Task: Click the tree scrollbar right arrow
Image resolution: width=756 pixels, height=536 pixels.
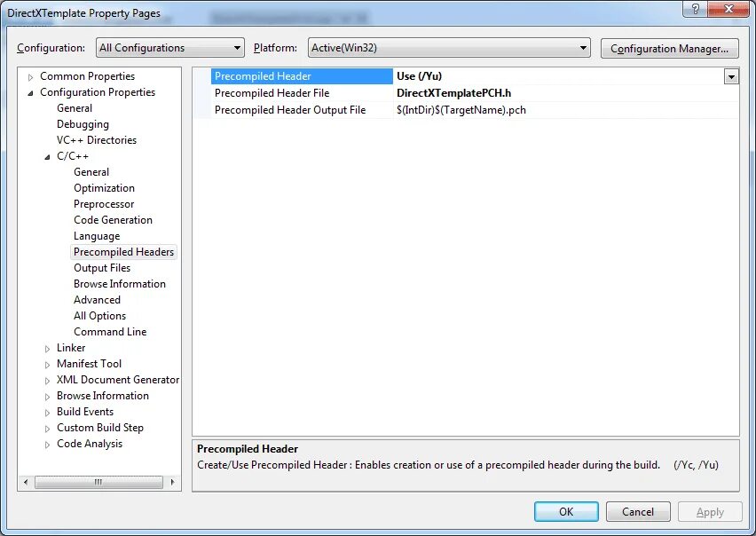Action: click(173, 482)
